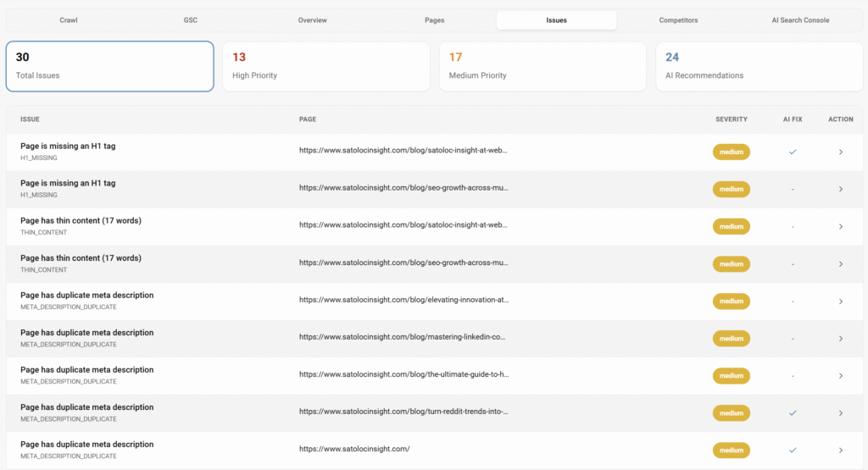
Task: Select the Medium Priority card
Action: [x=542, y=66]
